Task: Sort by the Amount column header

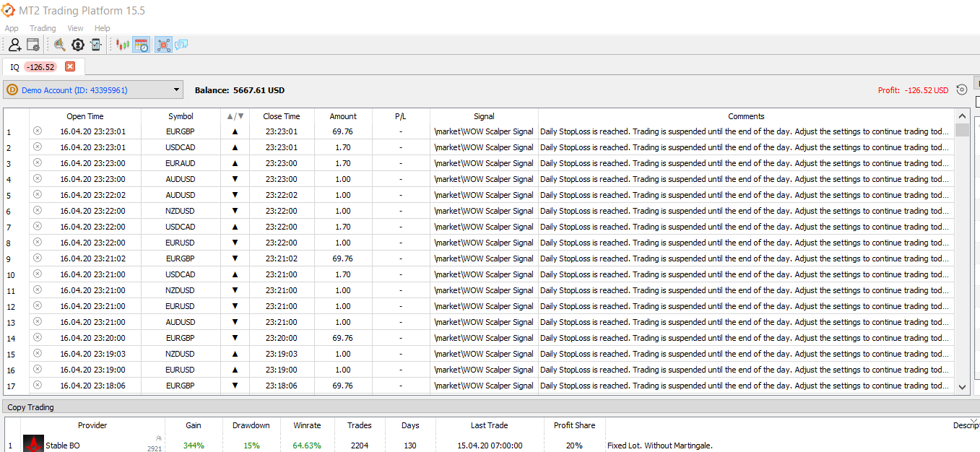Action: pyautogui.click(x=343, y=116)
